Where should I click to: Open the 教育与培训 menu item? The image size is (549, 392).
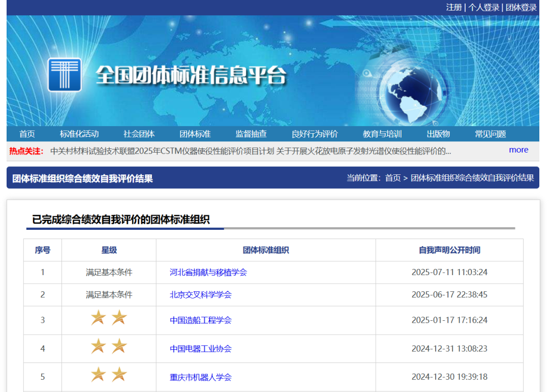[382, 134]
